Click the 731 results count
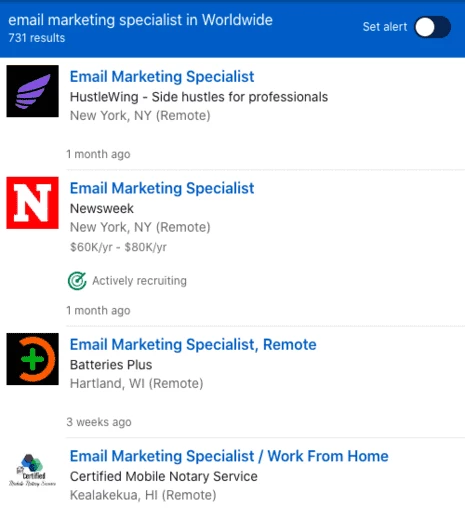 (x=37, y=38)
